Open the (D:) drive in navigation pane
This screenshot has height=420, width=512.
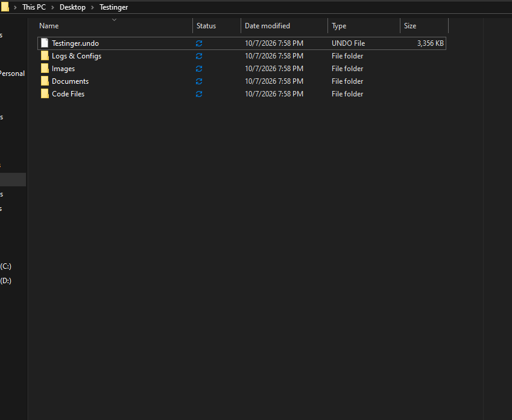click(5, 281)
